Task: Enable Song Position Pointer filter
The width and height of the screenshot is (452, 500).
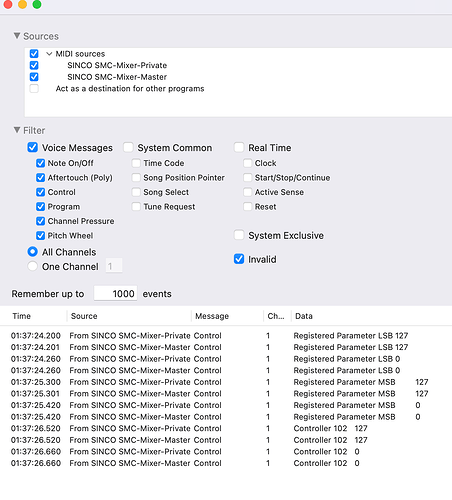Action: point(136,178)
